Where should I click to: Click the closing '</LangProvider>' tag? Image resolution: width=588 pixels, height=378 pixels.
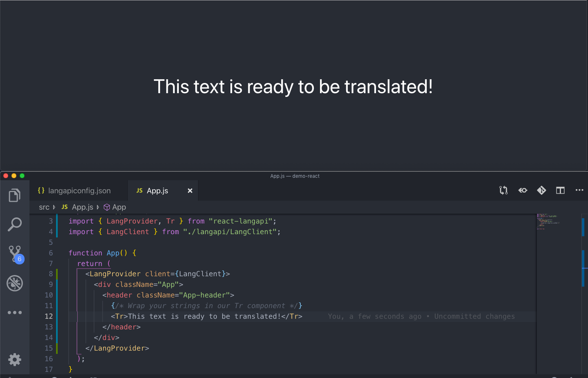117,348
